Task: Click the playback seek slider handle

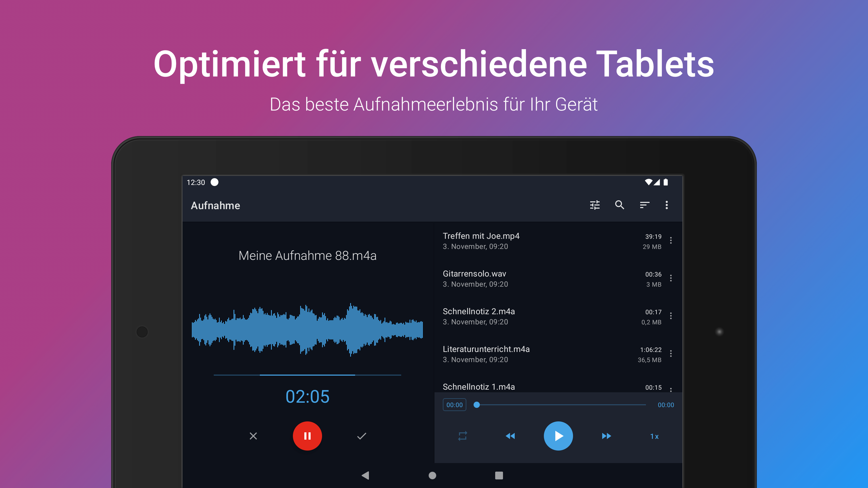Action: coord(476,405)
